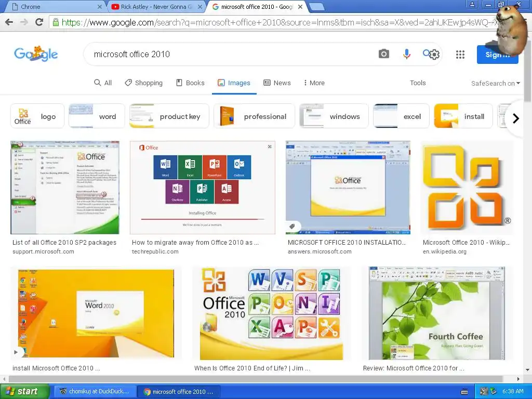Click Review: Microsoft Office 2010 for caption
Viewport: 532px width, 399px height.
pos(414,368)
